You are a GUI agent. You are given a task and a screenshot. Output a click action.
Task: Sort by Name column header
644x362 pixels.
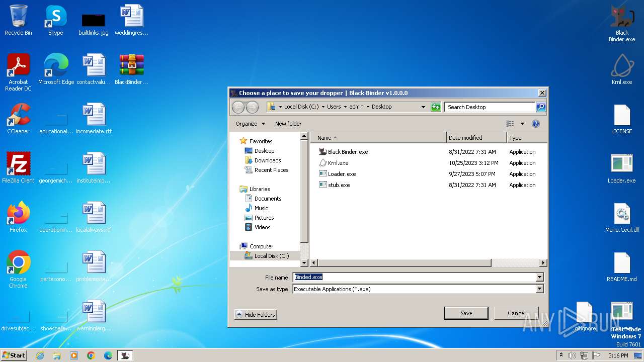378,138
